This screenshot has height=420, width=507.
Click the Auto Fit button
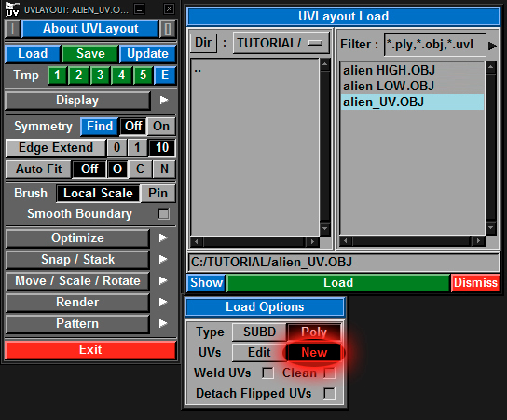38,169
